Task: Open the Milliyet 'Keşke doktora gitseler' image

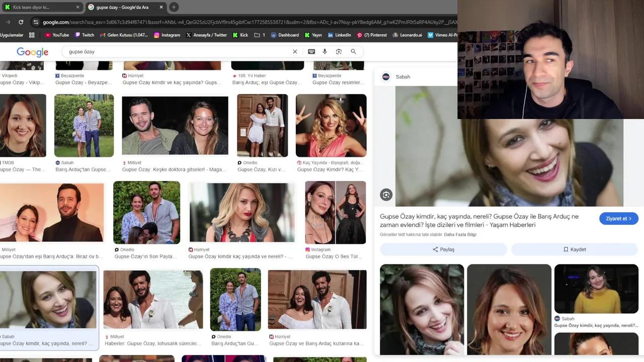Action: [175, 126]
